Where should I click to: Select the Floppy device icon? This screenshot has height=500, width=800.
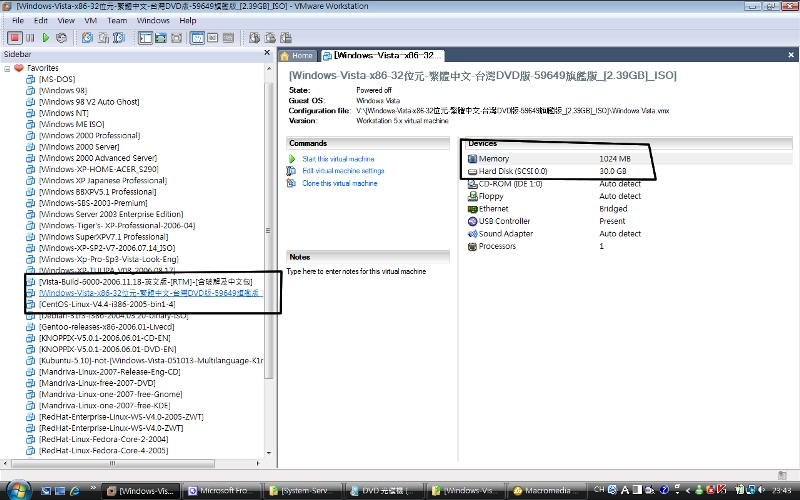point(472,196)
